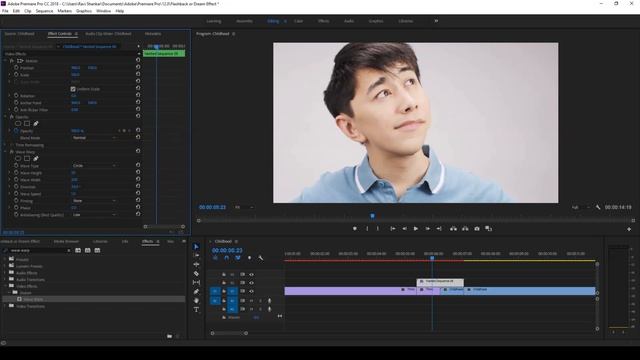Viewport: 640px width, 360px height.
Task: Open Wave Type dropdown
Action: (x=94, y=166)
